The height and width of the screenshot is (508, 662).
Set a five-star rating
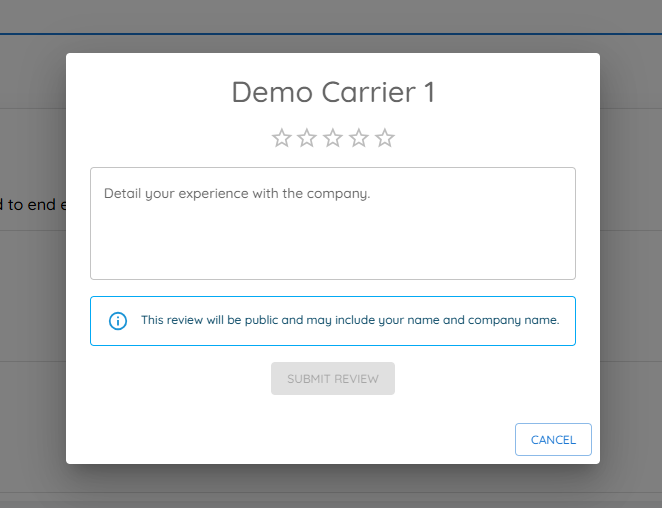(385, 138)
